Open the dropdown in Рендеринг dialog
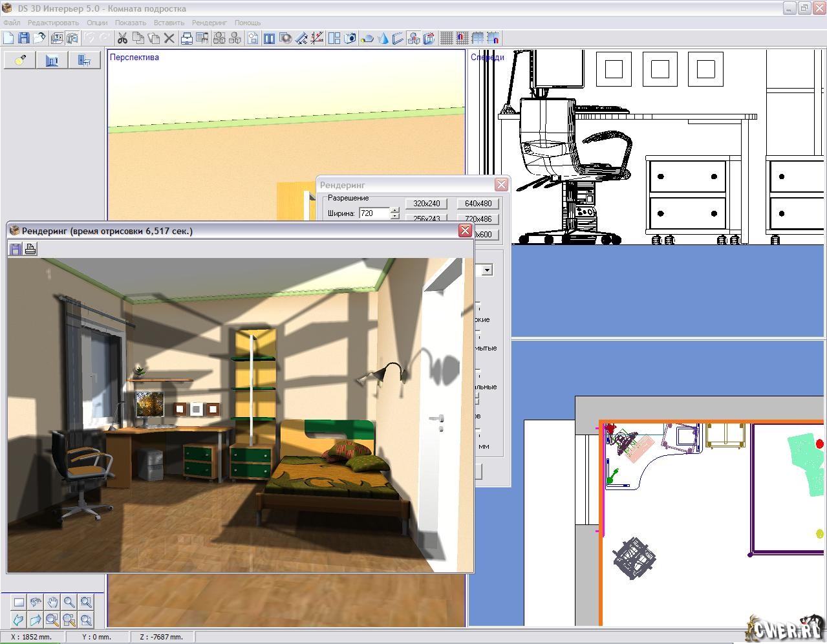827x644 pixels. click(487, 270)
